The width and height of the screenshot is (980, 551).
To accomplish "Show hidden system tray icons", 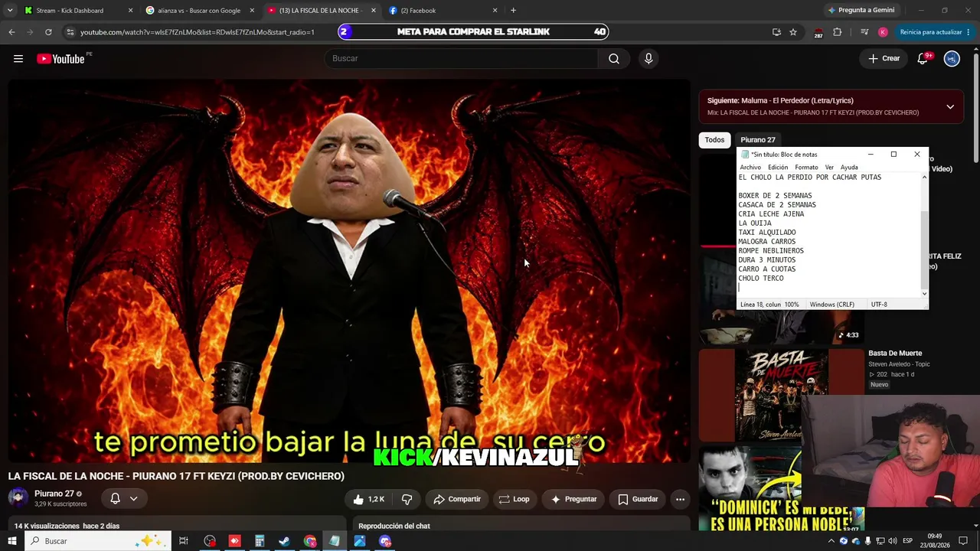I will (x=831, y=541).
